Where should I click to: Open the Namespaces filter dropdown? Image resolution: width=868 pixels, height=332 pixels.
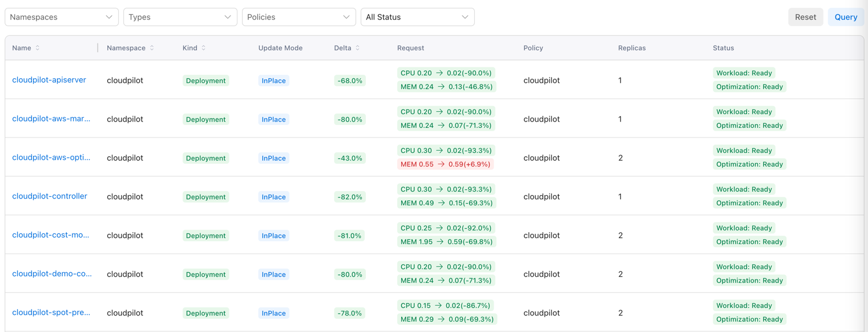coord(61,17)
